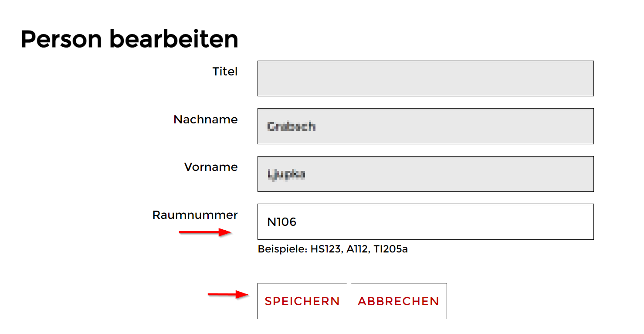Click the greyed-out Vorname field
644x334 pixels.
click(x=425, y=174)
